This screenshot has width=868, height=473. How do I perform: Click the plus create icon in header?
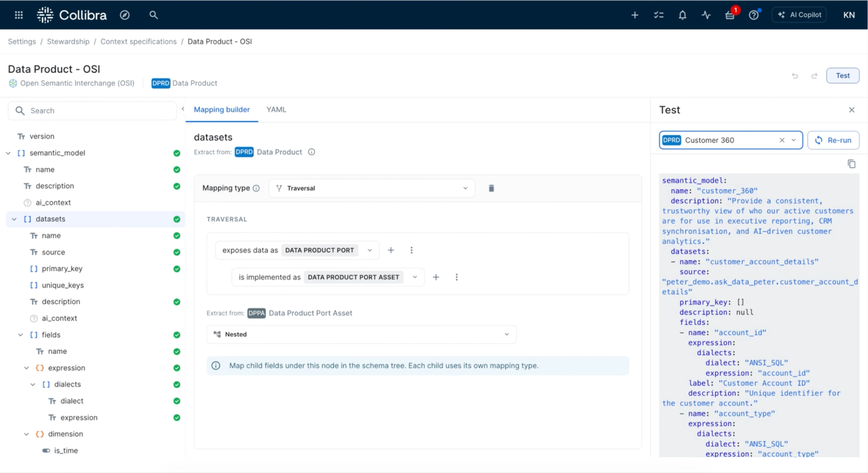pos(635,15)
